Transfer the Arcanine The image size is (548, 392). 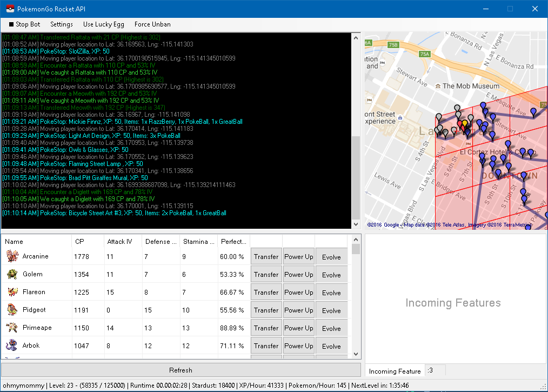pyautogui.click(x=266, y=257)
